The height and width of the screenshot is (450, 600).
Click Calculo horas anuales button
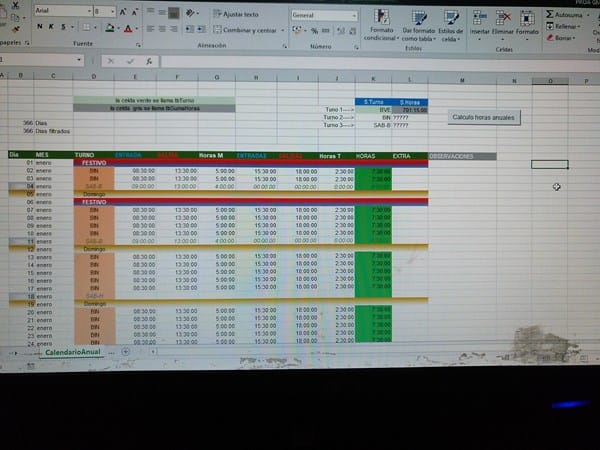tap(484, 117)
